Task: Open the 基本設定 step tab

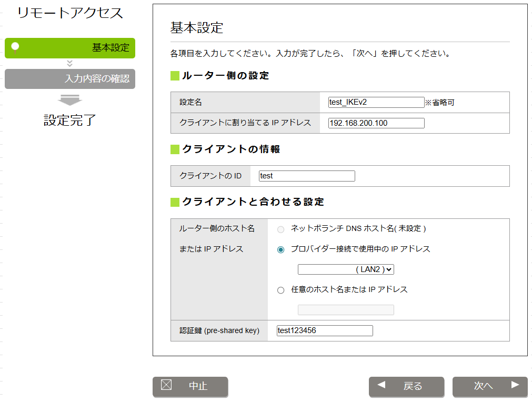Action: point(70,48)
